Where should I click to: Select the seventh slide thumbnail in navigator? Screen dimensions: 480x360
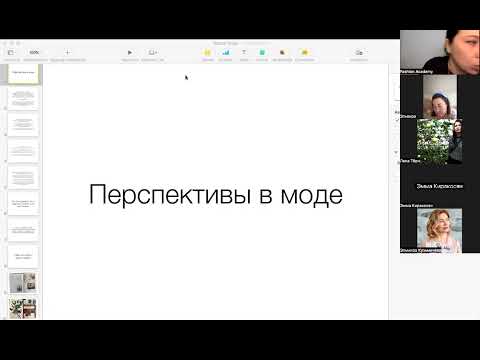tap(23, 230)
